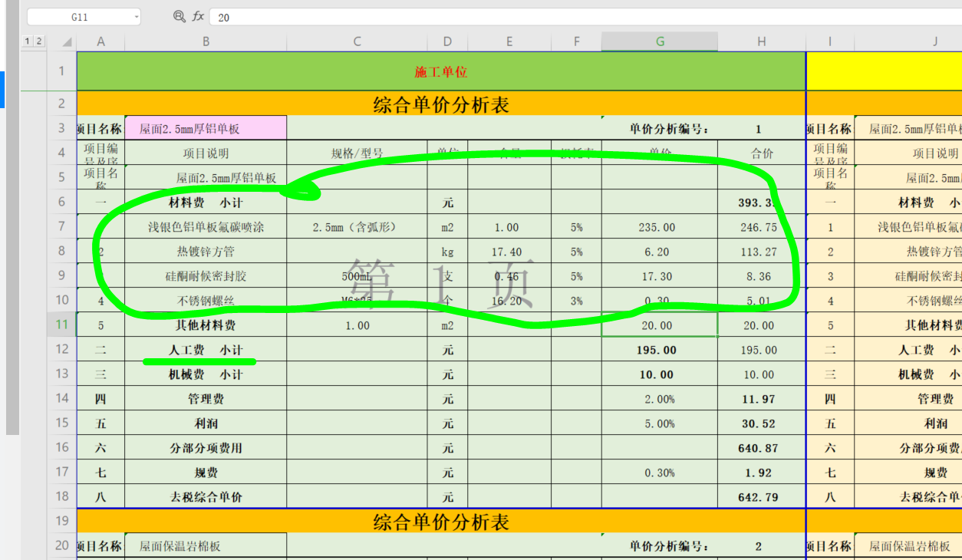962x560 pixels.
Task: Click final price 642.79
Action: pos(762,497)
